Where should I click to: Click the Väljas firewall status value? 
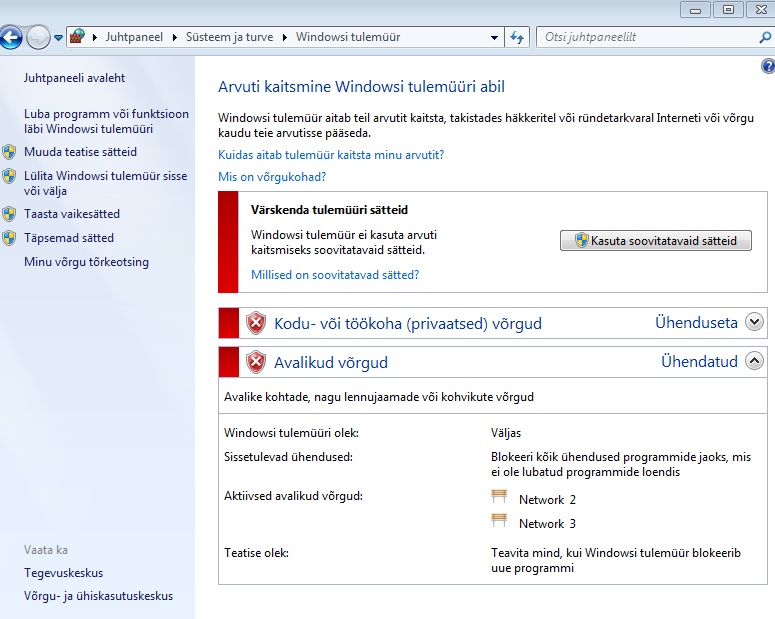click(x=506, y=433)
